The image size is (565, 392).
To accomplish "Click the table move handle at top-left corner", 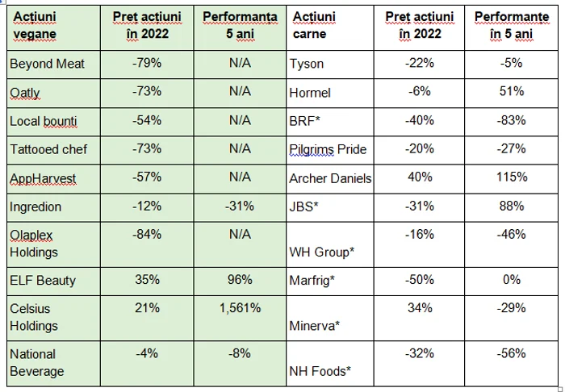I will tap(2, 2).
